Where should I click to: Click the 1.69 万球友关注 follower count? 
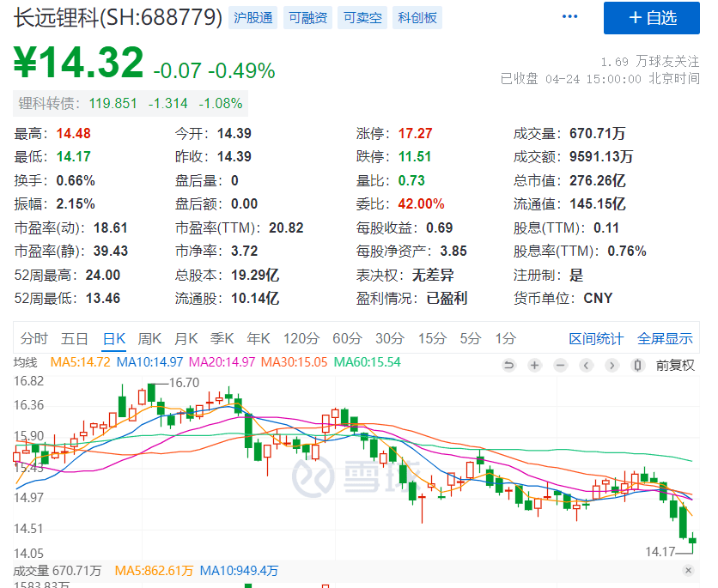click(x=650, y=61)
